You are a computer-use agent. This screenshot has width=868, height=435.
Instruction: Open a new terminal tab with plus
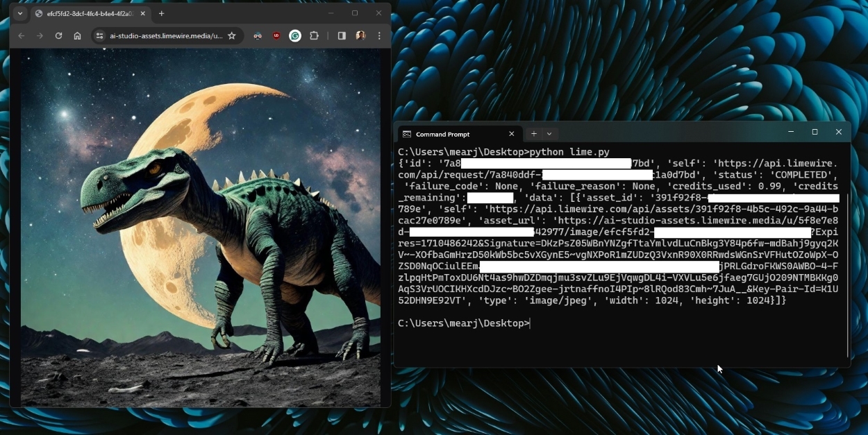[x=534, y=134]
